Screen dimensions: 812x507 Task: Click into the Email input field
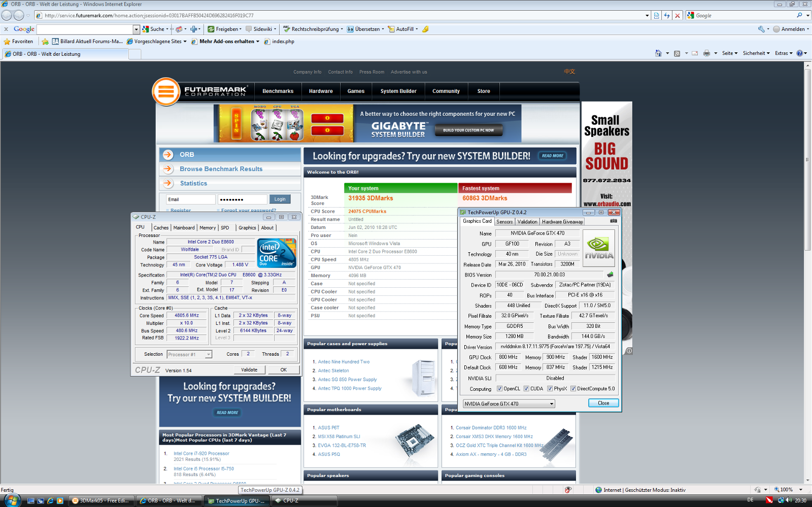pyautogui.click(x=191, y=199)
